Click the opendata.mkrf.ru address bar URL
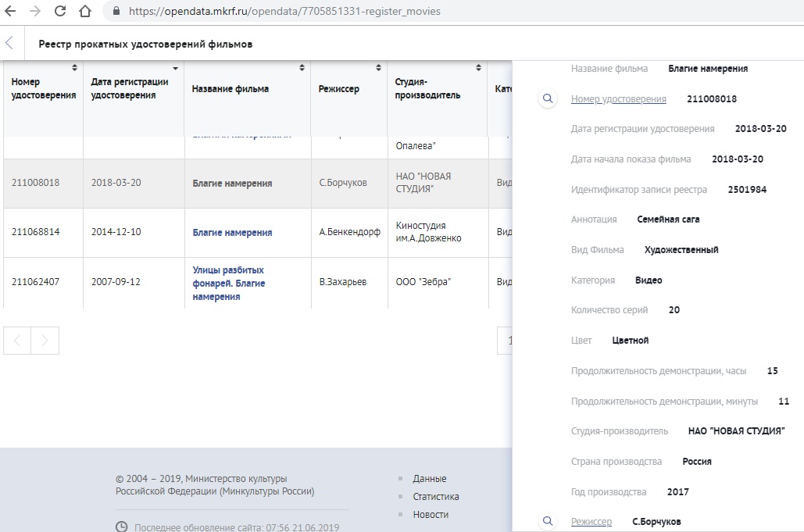804x532 pixels. point(284,11)
